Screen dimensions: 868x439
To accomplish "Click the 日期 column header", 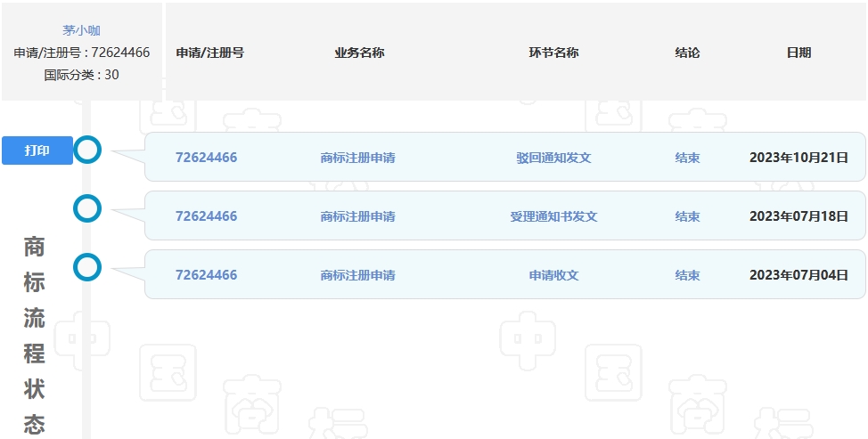I will coord(798,53).
